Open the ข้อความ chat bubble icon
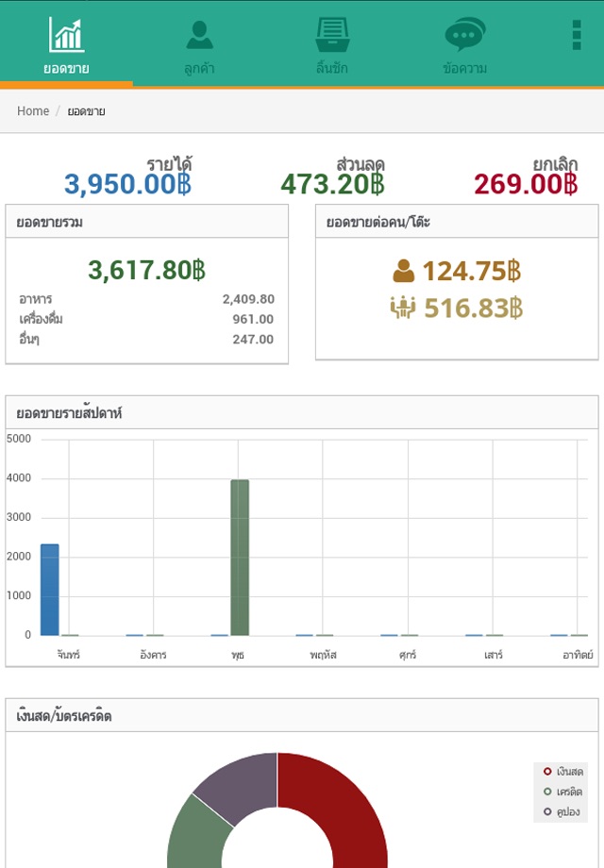The image size is (604, 868). point(465,34)
